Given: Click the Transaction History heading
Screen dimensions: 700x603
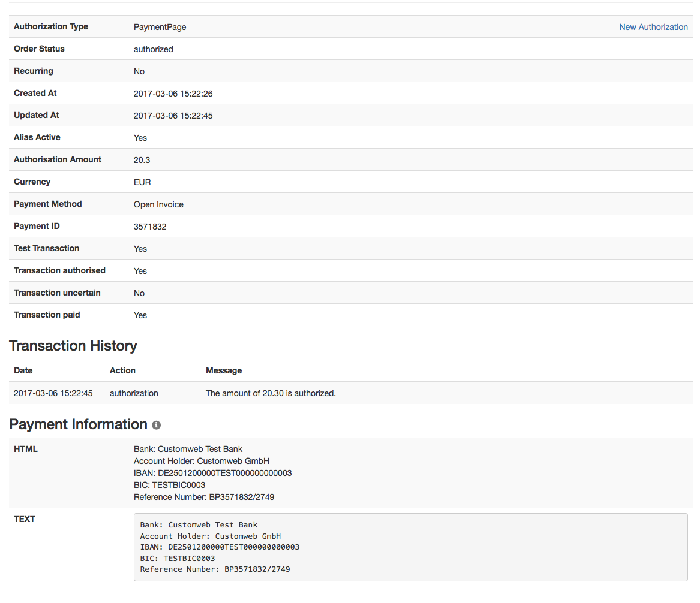Looking at the screenshot, I should pyautogui.click(x=73, y=346).
